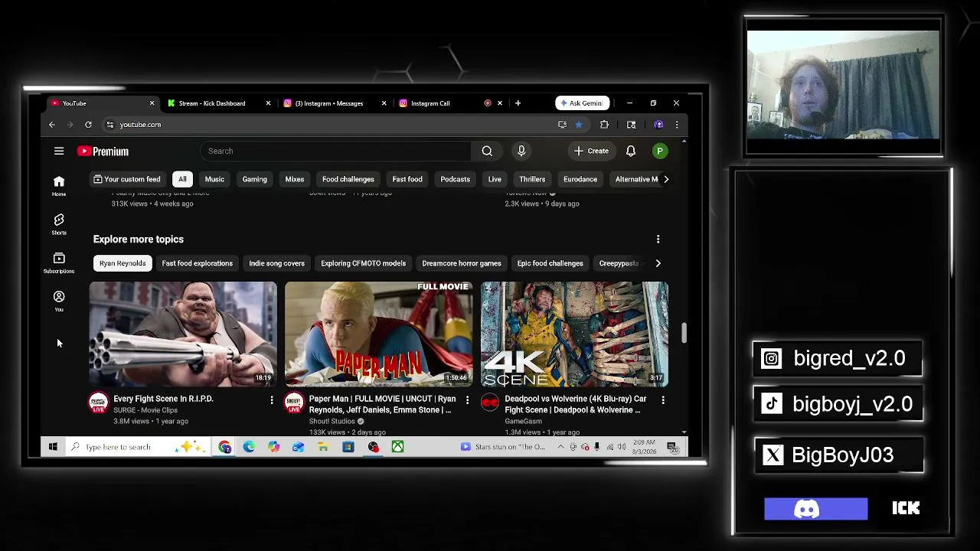Open the YouTube notifications bell
The image size is (980, 551).
631,151
